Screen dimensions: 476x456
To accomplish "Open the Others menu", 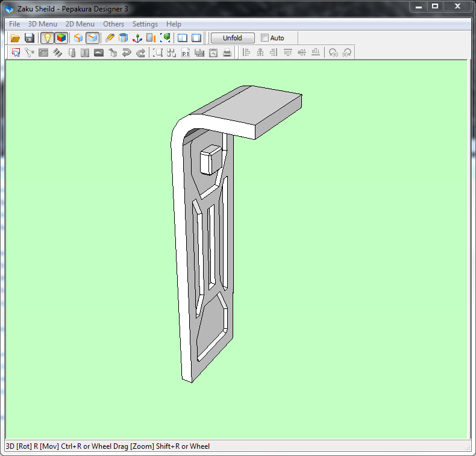I will tap(113, 24).
